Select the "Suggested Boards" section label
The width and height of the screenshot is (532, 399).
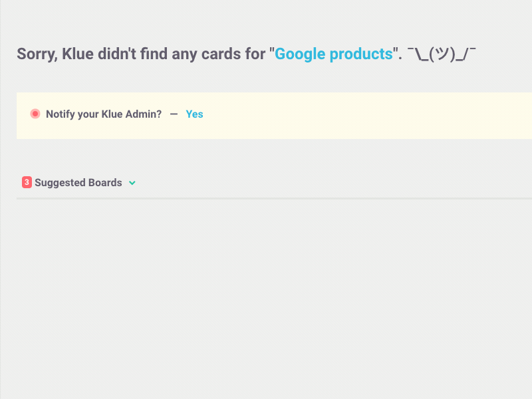point(78,182)
